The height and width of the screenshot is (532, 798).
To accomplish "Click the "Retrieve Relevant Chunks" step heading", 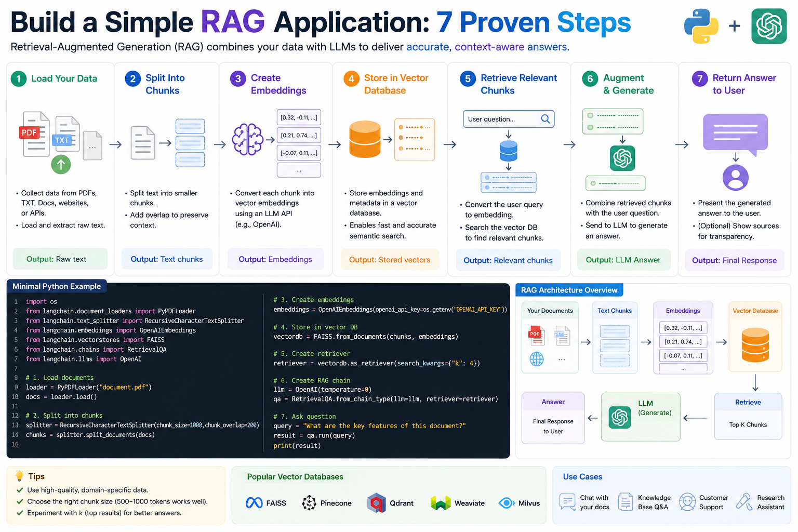I will point(518,84).
